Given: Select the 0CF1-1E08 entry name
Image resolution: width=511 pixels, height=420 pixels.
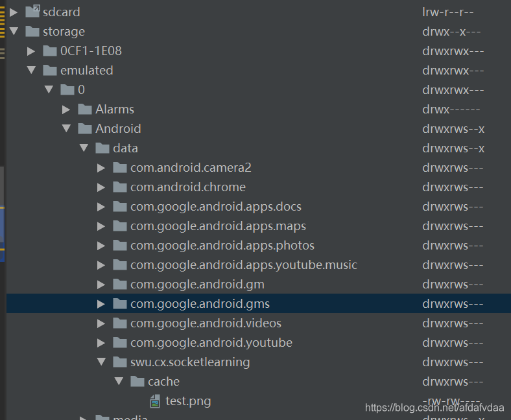Looking at the screenshot, I should click(x=91, y=51).
